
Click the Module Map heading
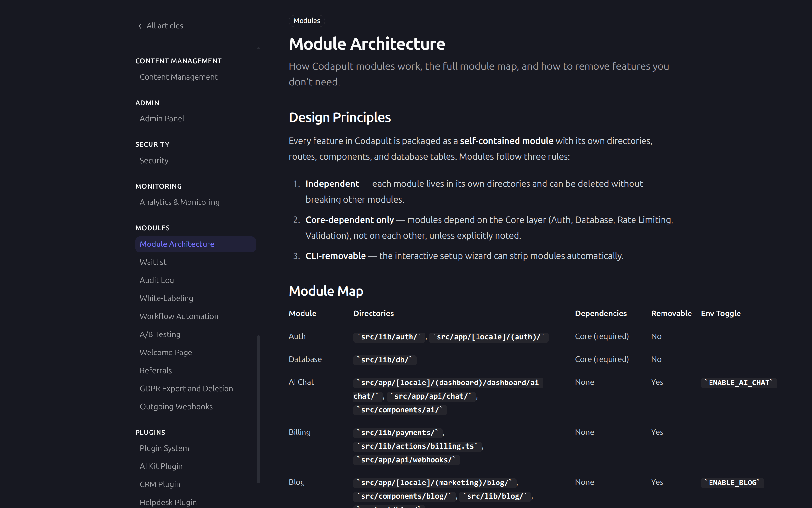(326, 291)
